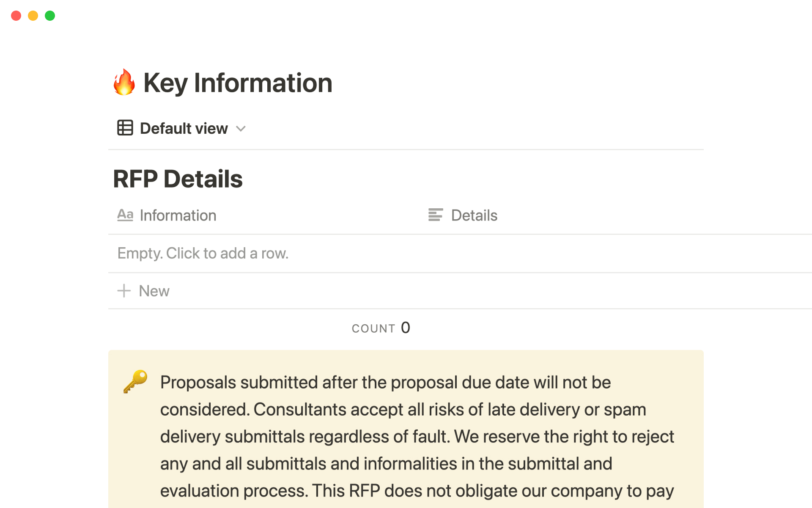Image resolution: width=812 pixels, height=508 pixels.
Task: Click the RFP Details database heading
Action: (178, 179)
